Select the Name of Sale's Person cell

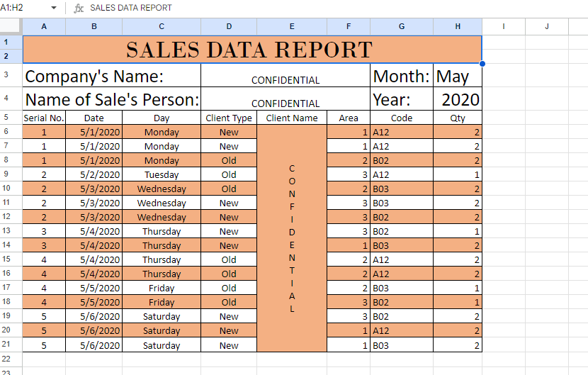coord(112,100)
